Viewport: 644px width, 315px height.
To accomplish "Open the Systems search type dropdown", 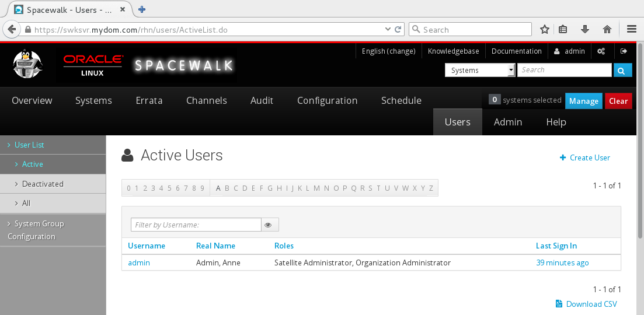I will coord(480,71).
